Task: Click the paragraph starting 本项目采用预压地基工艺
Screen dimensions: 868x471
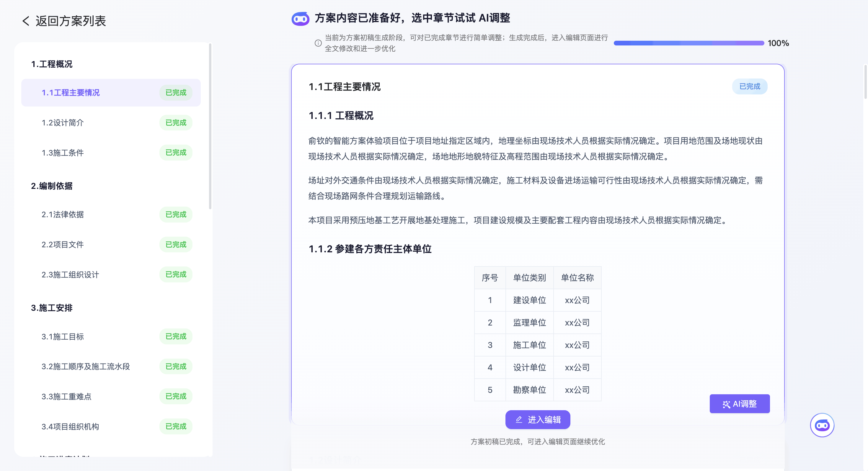Action: [518, 220]
